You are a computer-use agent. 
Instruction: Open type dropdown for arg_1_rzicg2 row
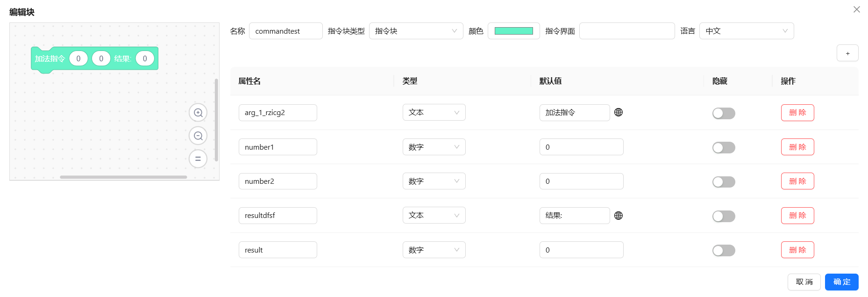coord(434,112)
